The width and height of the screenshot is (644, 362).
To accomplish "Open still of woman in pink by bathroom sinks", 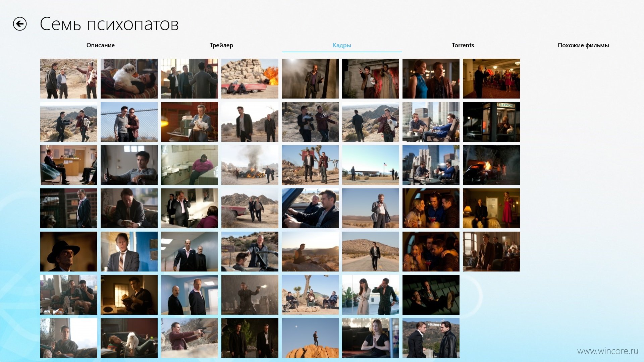I will (x=190, y=165).
